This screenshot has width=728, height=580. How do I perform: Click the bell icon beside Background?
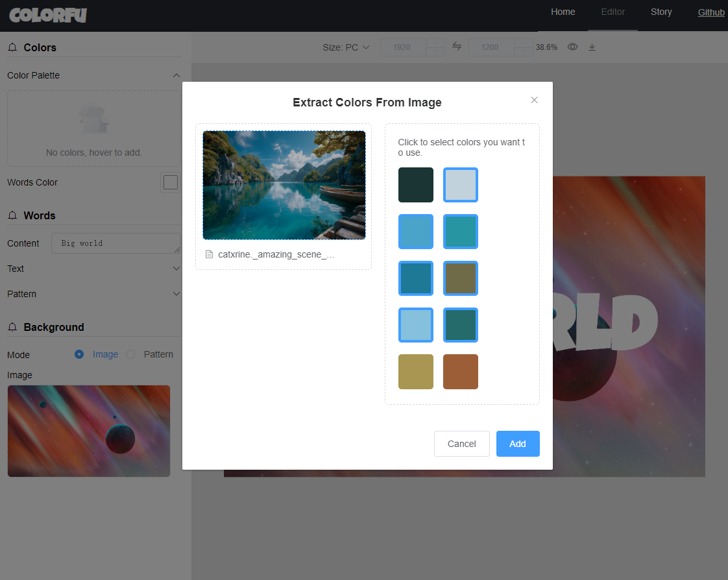(x=12, y=327)
